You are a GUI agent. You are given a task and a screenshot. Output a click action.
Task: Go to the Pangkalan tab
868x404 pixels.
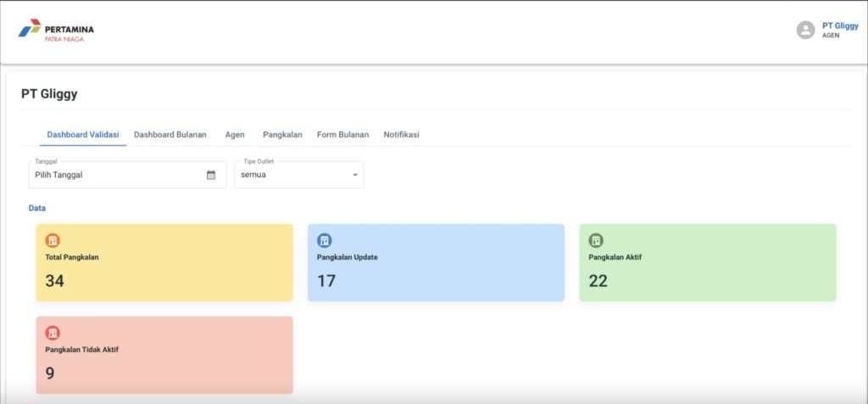pos(282,135)
